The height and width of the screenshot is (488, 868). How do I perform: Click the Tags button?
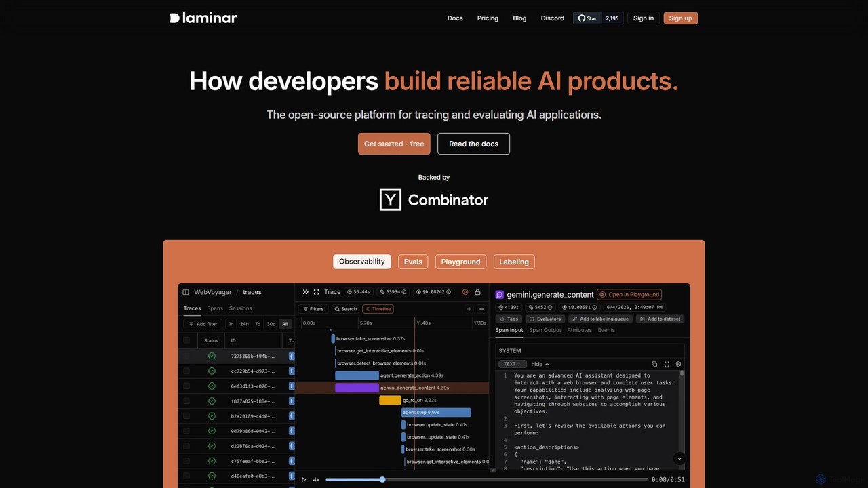509,319
